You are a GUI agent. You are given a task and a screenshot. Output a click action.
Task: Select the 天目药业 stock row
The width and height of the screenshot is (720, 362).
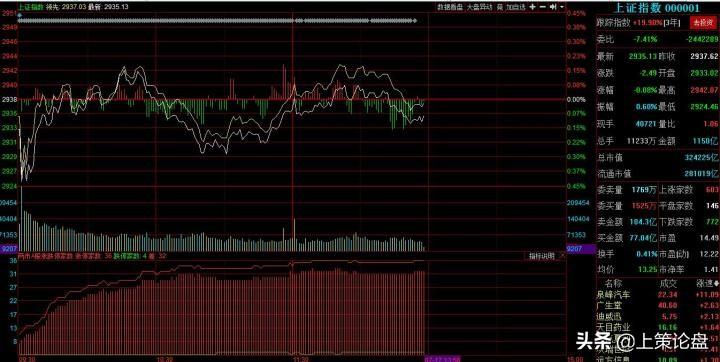click(x=658, y=327)
